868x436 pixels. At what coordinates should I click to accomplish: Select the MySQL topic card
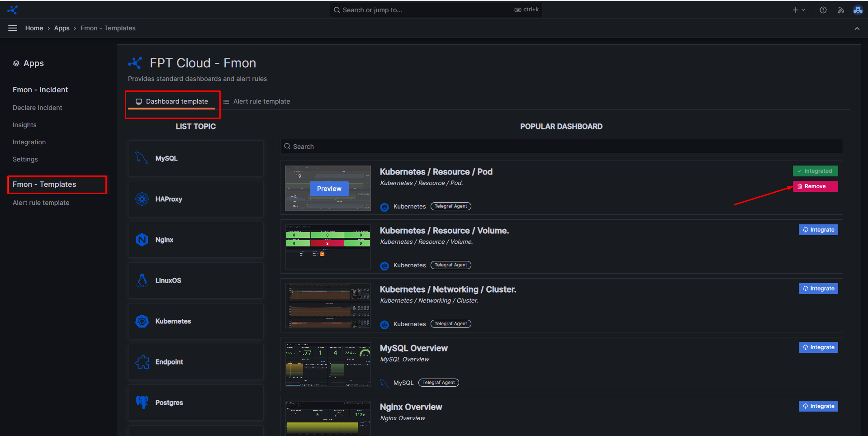coord(195,158)
